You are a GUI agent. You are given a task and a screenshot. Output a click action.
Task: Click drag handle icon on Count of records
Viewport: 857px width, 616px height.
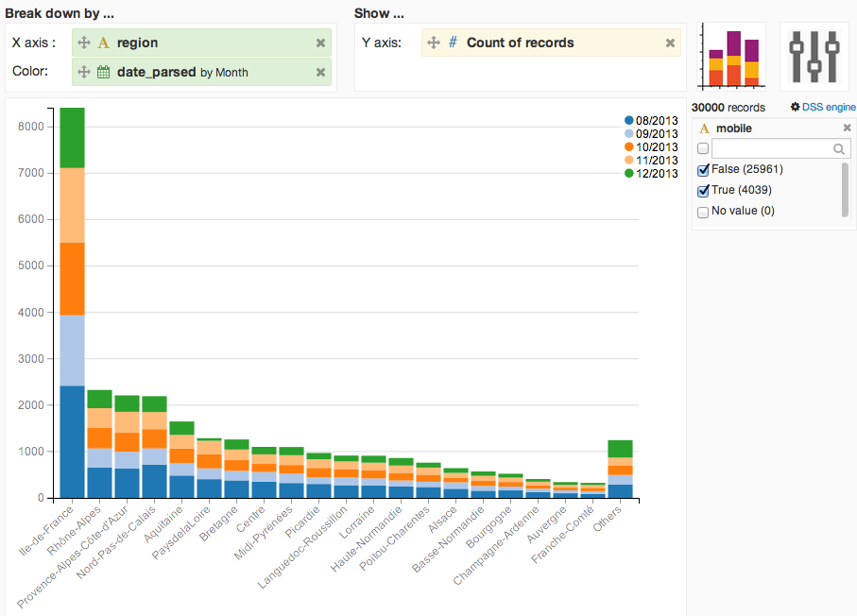pyautogui.click(x=434, y=43)
